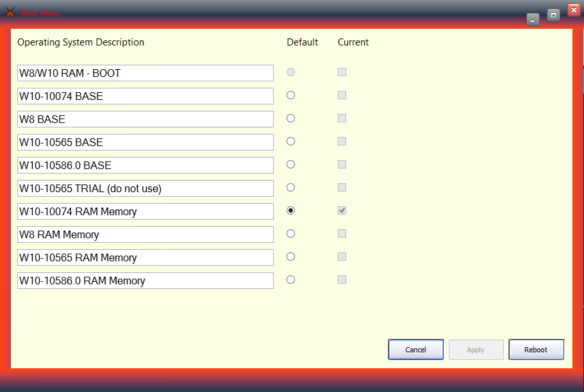This screenshot has height=392, width=584.
Task: Make W10-10586.0 BASE the default
Action: click(x=290, y=165)
